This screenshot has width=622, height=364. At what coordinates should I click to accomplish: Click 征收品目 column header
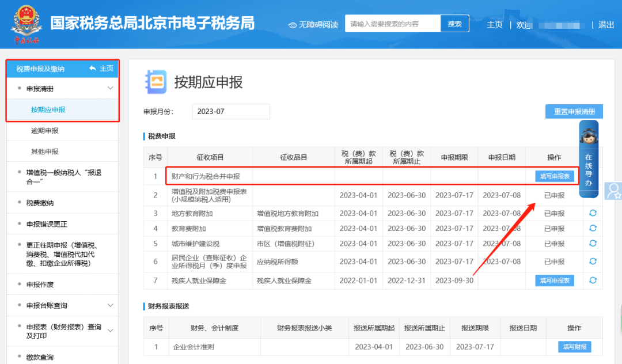(294, 157)
